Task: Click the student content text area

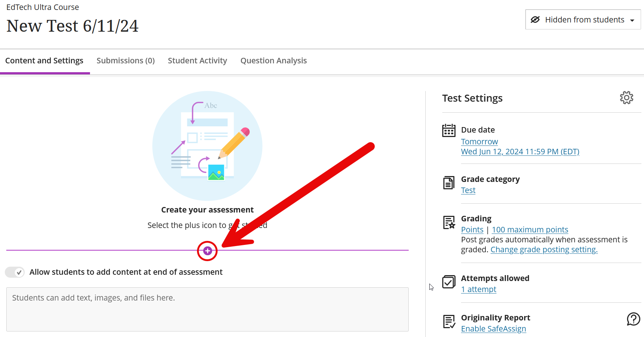Action: (x=207, y=309)
